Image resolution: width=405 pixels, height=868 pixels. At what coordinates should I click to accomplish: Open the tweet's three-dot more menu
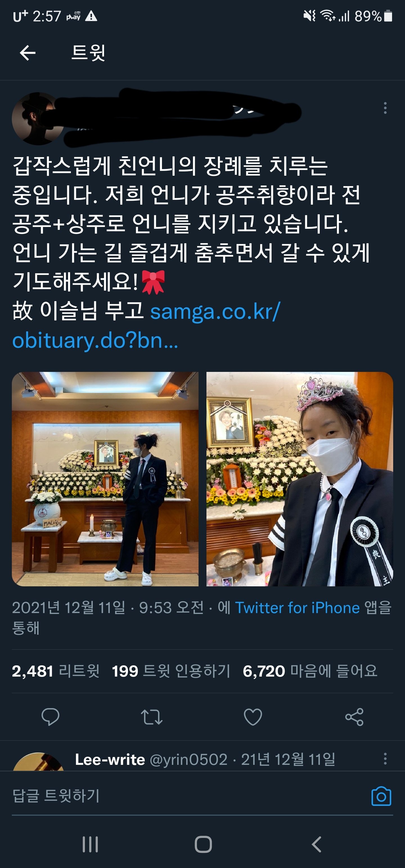(385, 108)
